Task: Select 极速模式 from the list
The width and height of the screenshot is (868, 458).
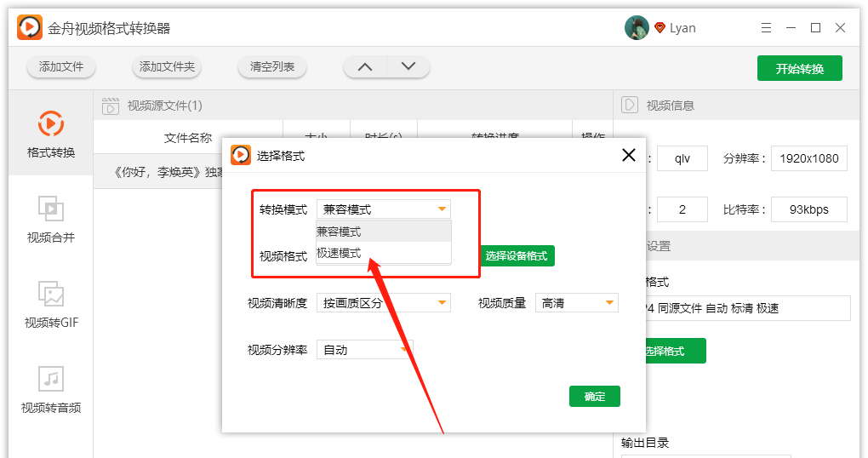Action: click(384, 253)
